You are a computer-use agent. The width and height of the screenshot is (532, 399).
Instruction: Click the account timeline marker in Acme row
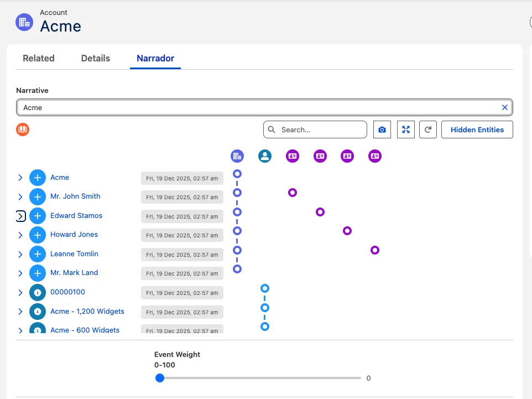click(x=237, y=174)
